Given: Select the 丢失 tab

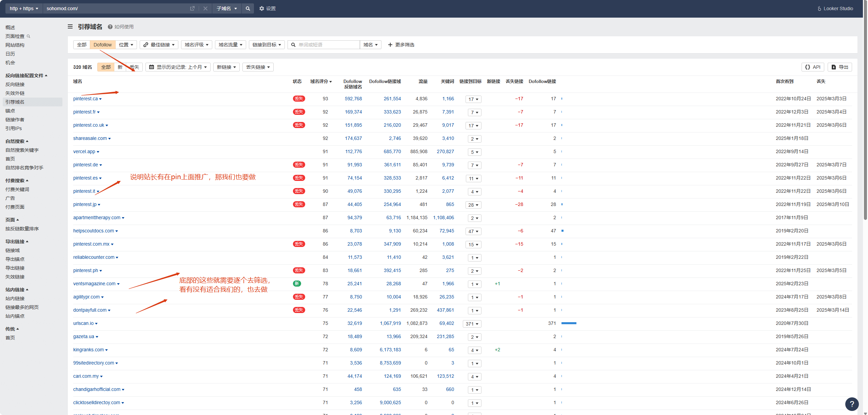Looking at the screenshot, I should (x=134, y=67).
